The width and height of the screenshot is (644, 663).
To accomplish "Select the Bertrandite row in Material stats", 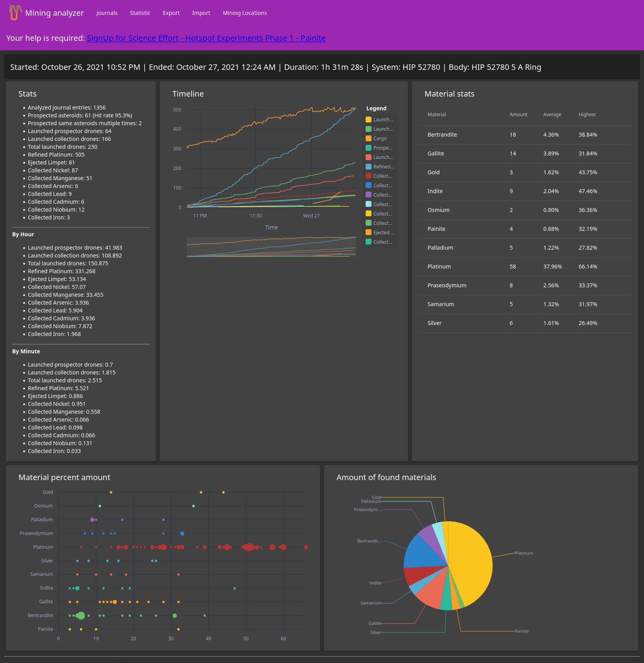I will click(525, 135).
